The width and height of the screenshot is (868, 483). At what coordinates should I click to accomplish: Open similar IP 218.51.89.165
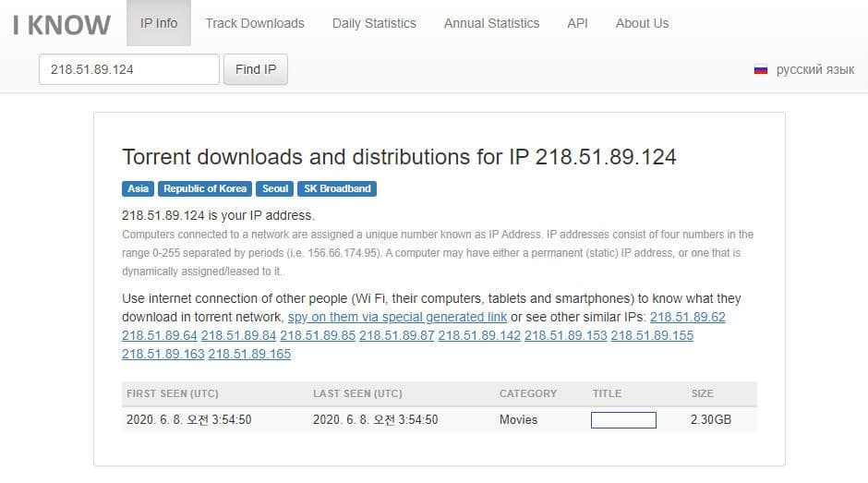(x=249, y=354)
